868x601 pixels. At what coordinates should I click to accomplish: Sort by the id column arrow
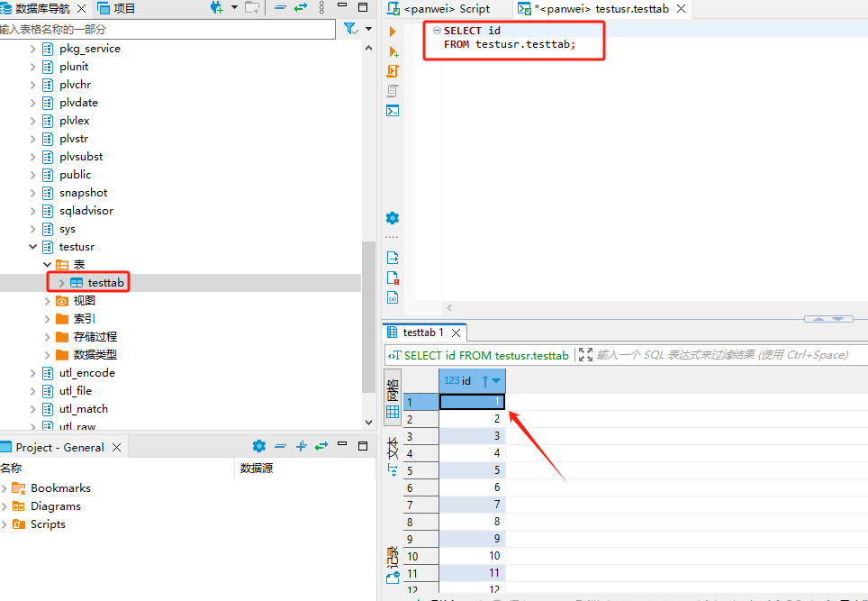click(x=485, y=381)
